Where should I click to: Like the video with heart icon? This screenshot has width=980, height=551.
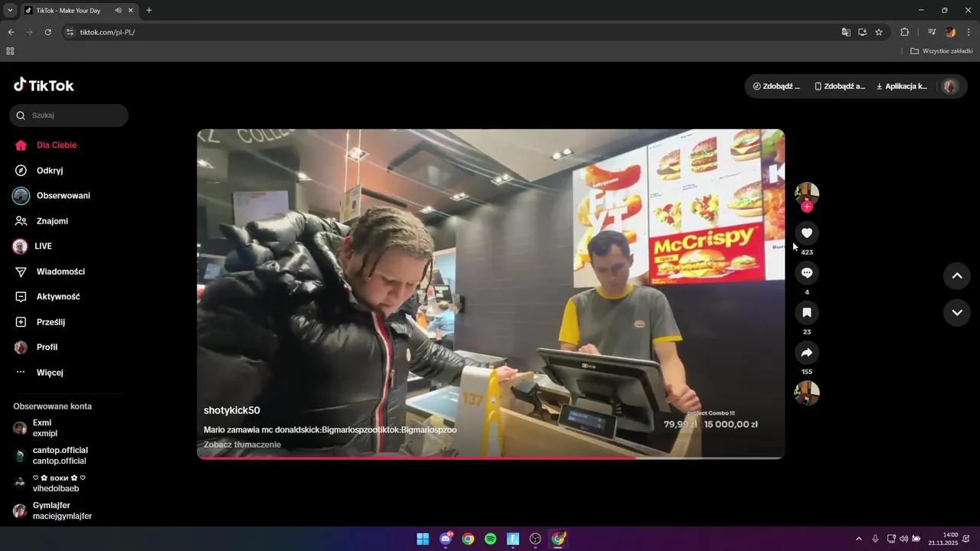click(x=807, y=233)
